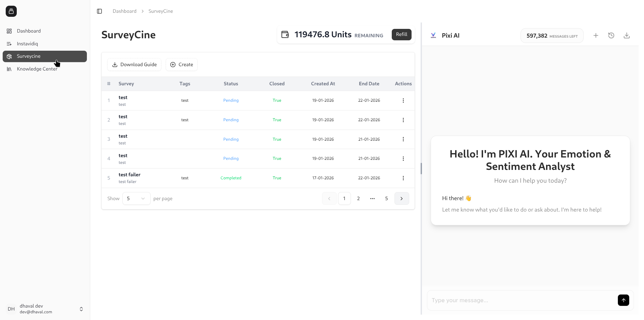Click the Tags column header
The image size is (644, 320).
click(x=185, y=84)
